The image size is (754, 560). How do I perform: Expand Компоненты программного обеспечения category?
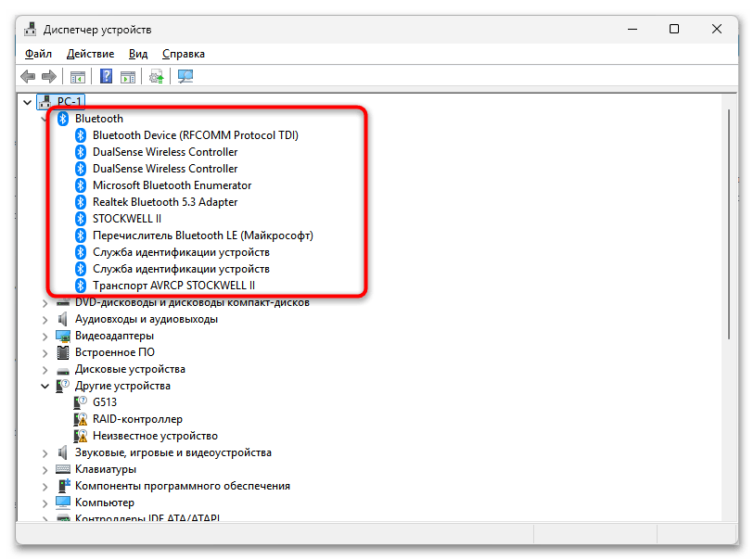click(45, 487)
